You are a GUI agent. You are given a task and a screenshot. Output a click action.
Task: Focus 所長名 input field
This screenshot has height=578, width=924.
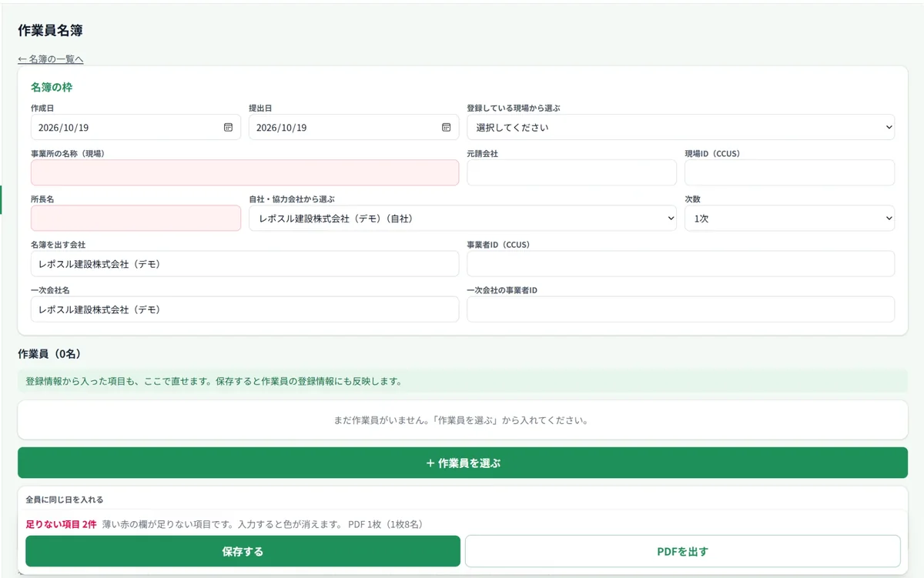pyautogui.click(x=136, y=219)
